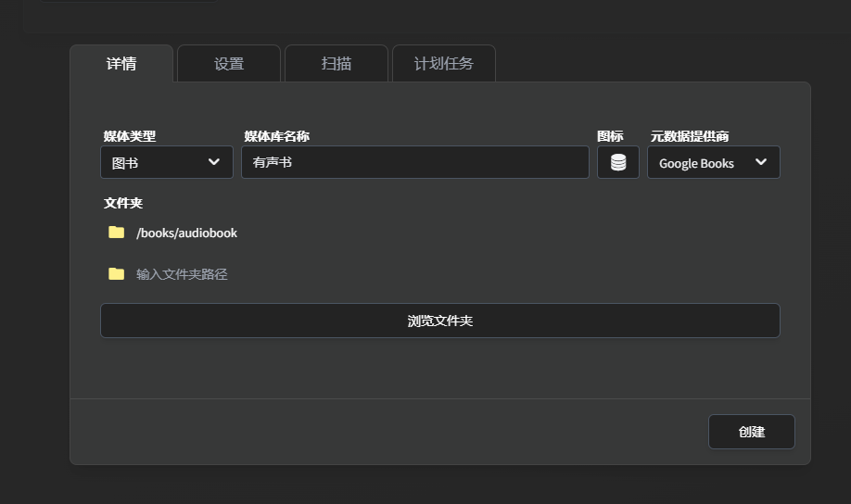The image size is (851, 504).
Task: Select the 计划任务 tab
Action: pos(443,64)
